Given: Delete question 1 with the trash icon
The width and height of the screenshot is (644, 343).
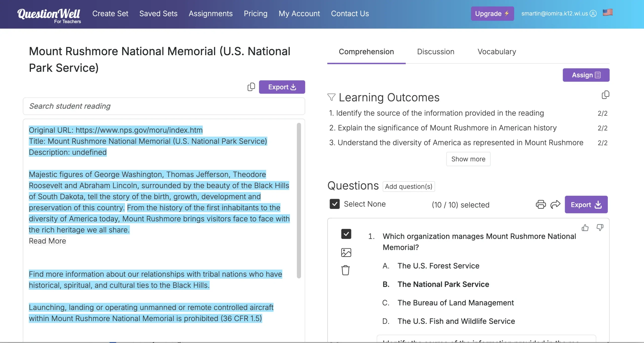Looking at the screenshot, I should click(345, 270).
